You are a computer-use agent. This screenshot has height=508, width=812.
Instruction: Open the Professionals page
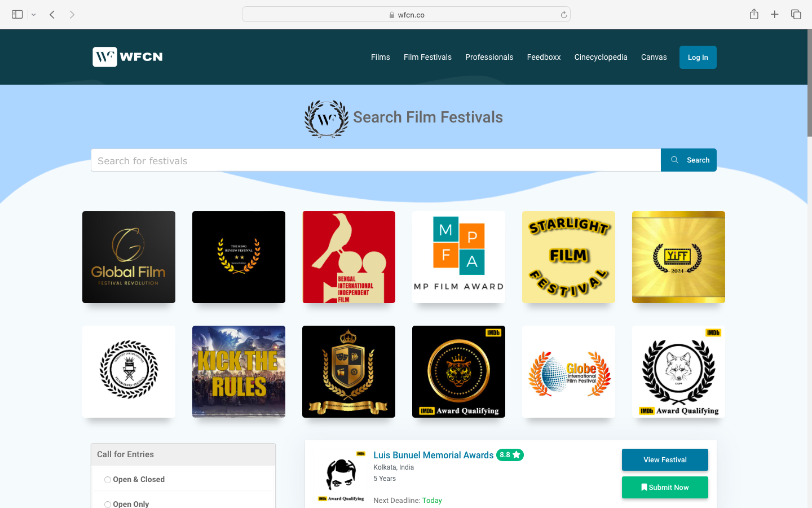(489, 57)
